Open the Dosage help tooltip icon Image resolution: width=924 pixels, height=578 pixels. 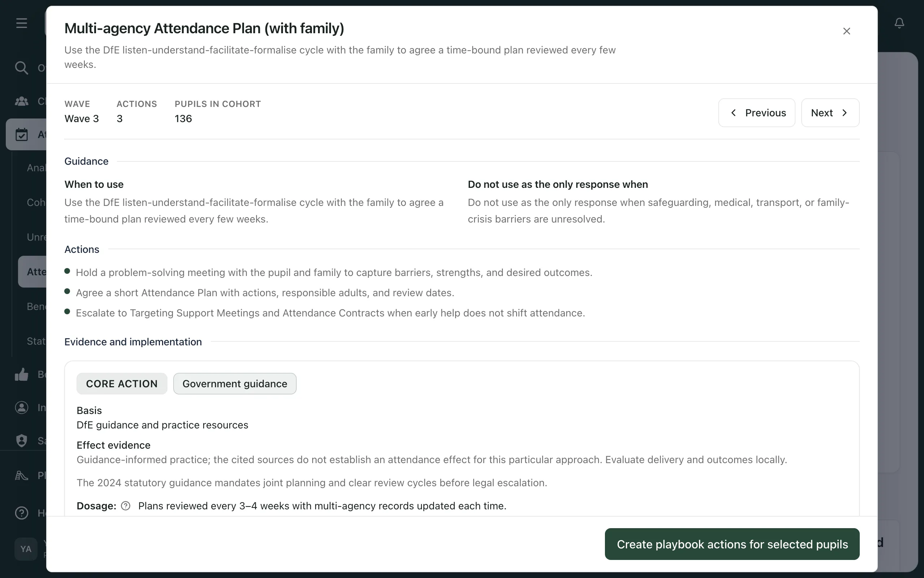coord(126,506)
